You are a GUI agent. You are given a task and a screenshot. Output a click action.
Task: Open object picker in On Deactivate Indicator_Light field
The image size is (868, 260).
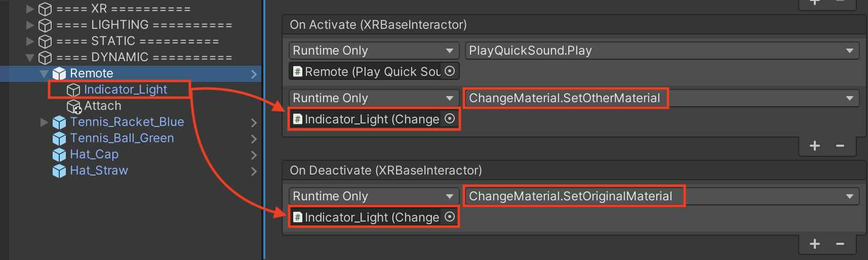coord(450,217)
